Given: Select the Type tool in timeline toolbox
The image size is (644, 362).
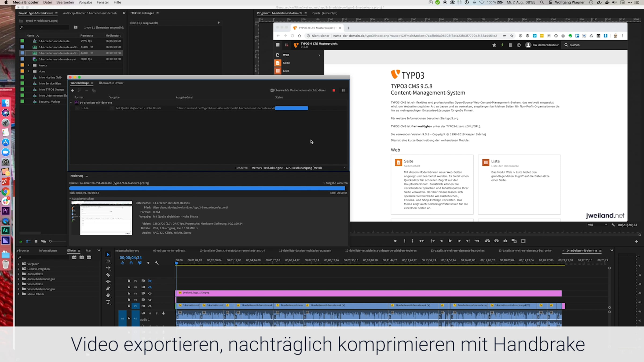Looking at the screenshot, I should (x=108, y=302).
